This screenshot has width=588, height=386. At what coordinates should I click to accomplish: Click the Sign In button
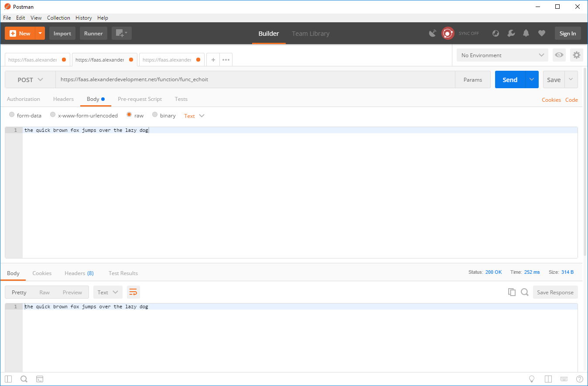pyautogui.click(x=567, y=33)
